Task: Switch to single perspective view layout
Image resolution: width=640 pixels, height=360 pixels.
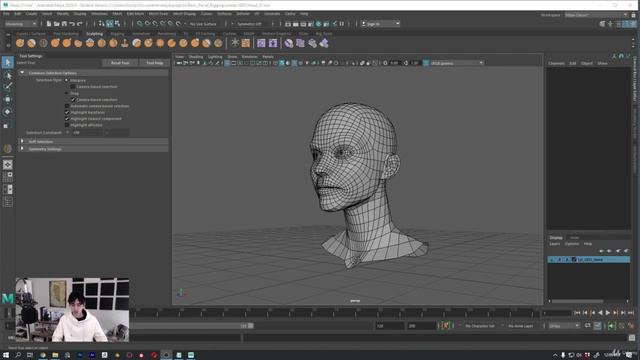Action: click(7, 164)
